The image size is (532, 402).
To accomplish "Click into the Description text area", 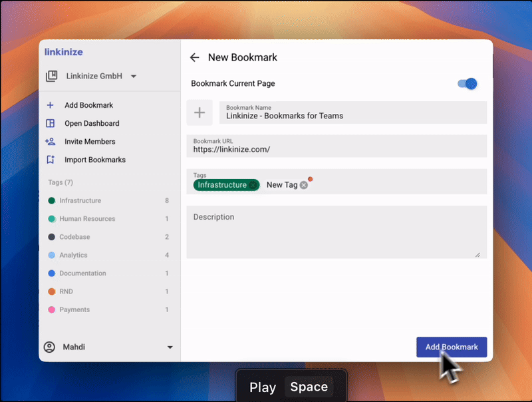I will (336, 232).
